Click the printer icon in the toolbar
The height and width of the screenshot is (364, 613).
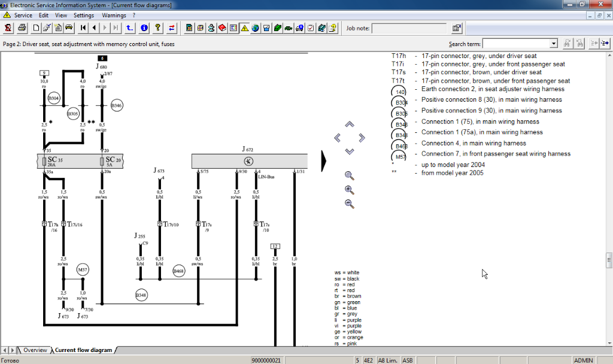pos(22,28)
